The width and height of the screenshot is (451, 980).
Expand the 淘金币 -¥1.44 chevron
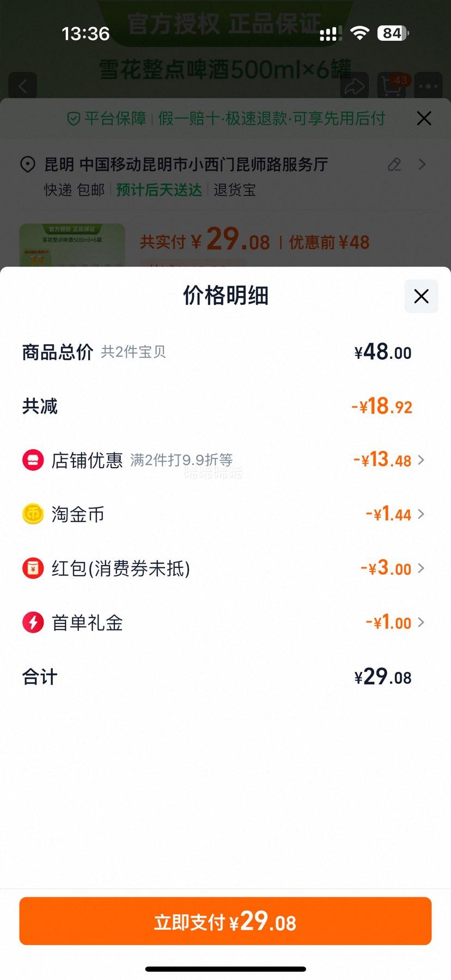(x=421, y=514)
